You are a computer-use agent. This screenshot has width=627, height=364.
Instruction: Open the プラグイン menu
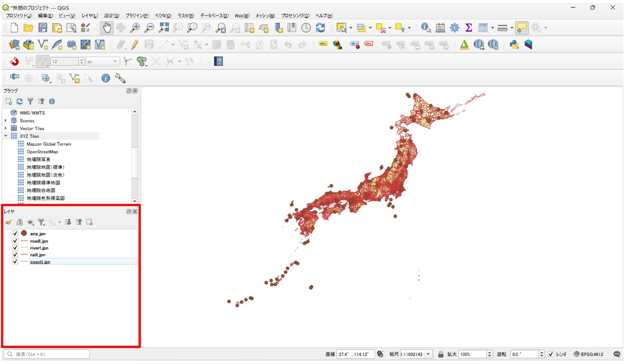[137, 16]
